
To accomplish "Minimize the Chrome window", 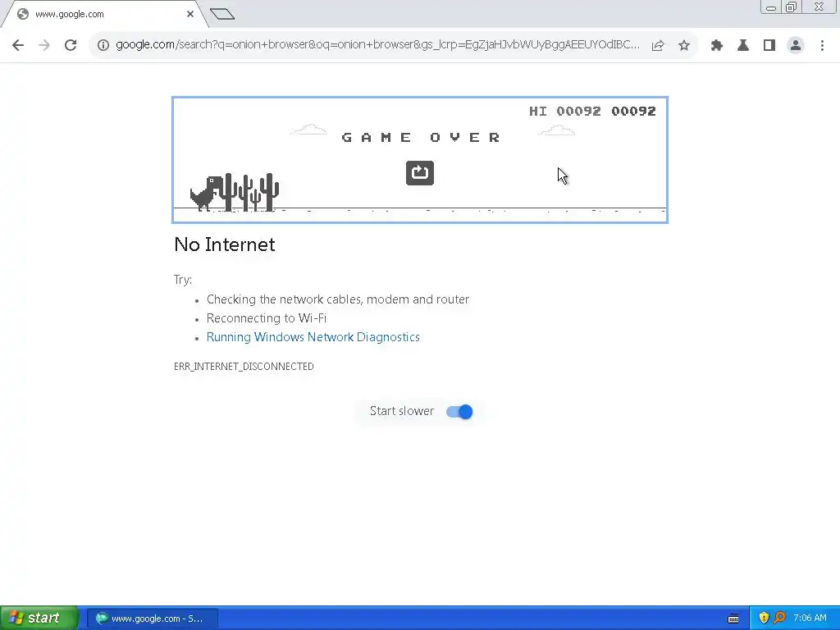I will pyautogui.click(x=771, y=7).
